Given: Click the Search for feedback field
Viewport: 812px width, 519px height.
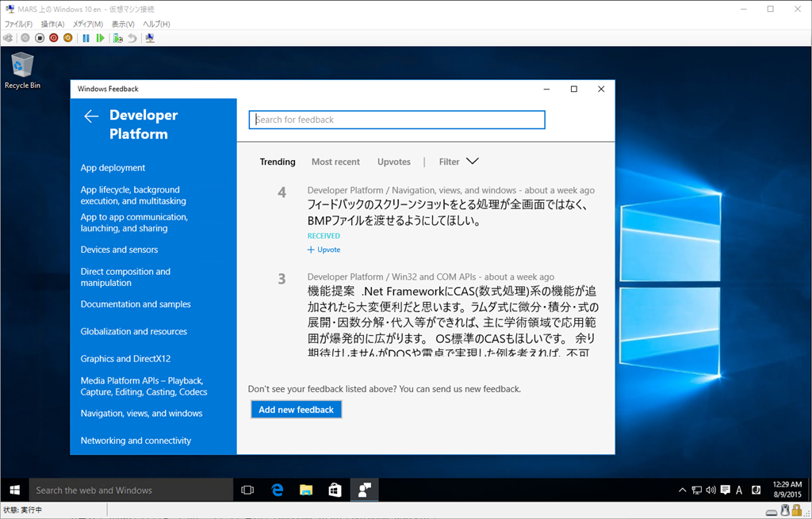Looking at the screenshot, I should 396,120.
